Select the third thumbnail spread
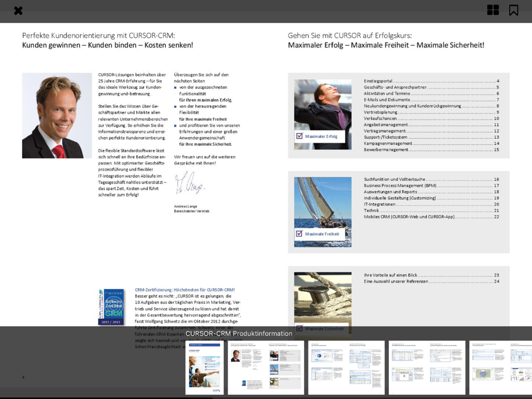The height and width of the screenshot is (399, 532). pyautogui.click(x=346, y=368)
